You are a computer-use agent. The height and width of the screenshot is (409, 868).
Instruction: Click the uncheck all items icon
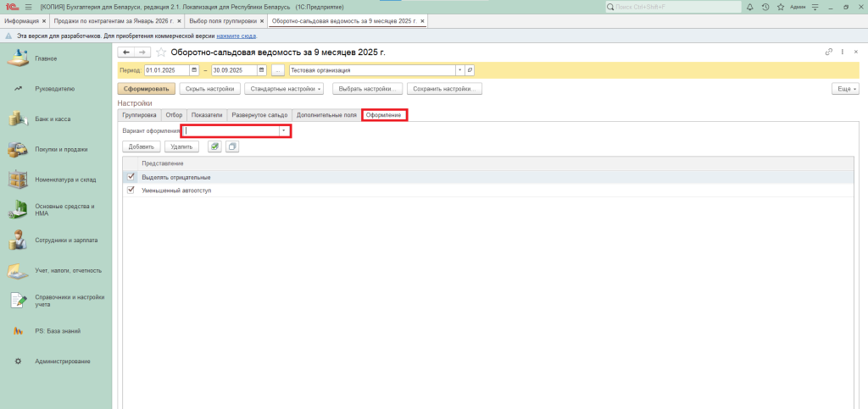[x=231, y=146]
